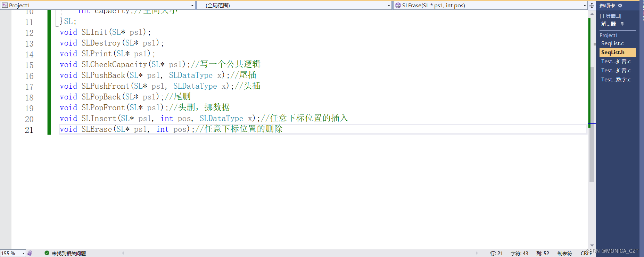644x257 pixels.
Task: Click the green no-issues checkmark icon
Action: tap(47, 253)
